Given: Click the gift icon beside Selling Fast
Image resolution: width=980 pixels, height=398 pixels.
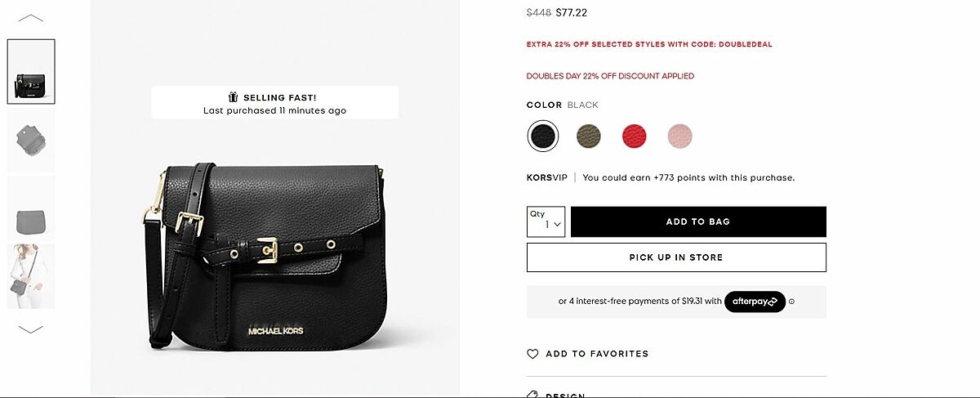Looking at the screenshot, I should point(233,97).
